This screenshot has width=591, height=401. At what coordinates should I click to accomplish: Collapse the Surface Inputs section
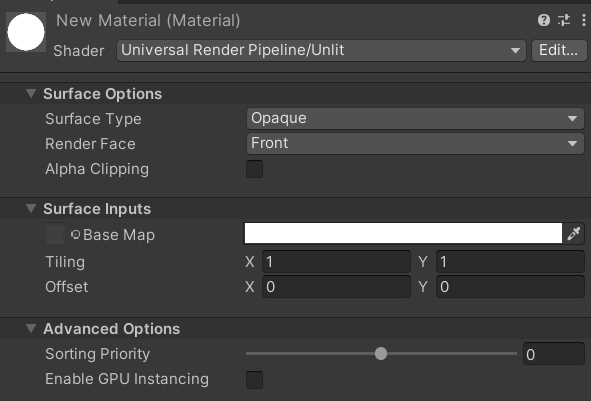pyautogui.click(x=31, y=208)
